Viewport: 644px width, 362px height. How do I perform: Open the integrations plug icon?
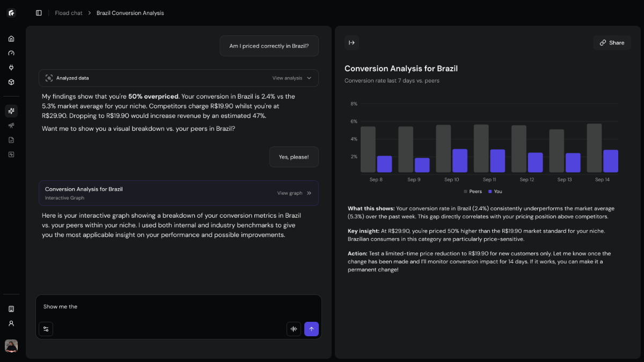(11, 68)
